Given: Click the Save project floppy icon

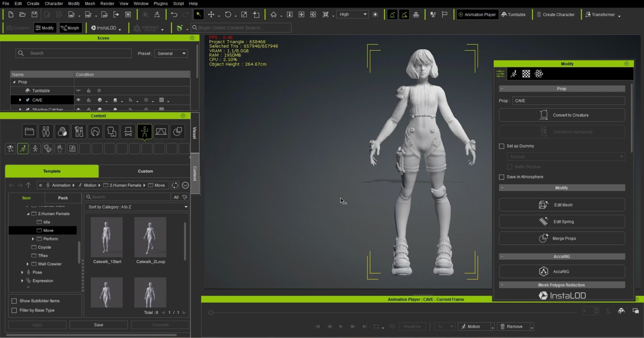Looking at the screenshot, I should coord(34,15).
